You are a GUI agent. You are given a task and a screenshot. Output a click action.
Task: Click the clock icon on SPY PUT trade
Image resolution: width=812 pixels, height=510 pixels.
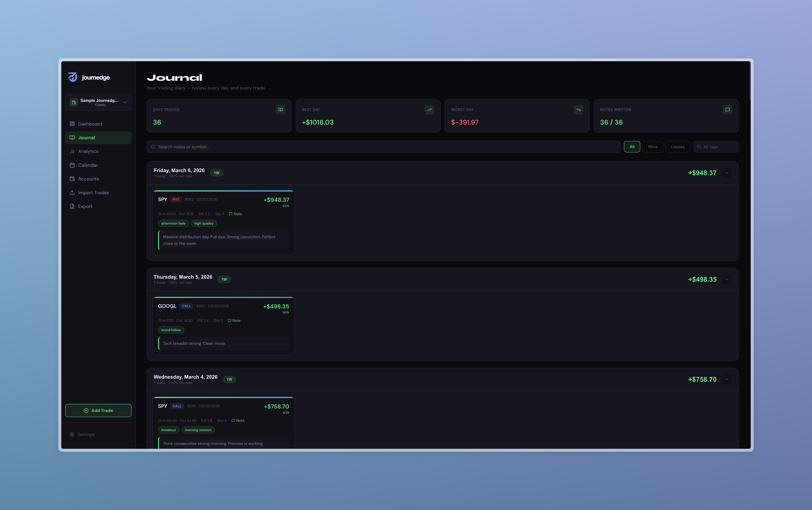pos(160,214)
